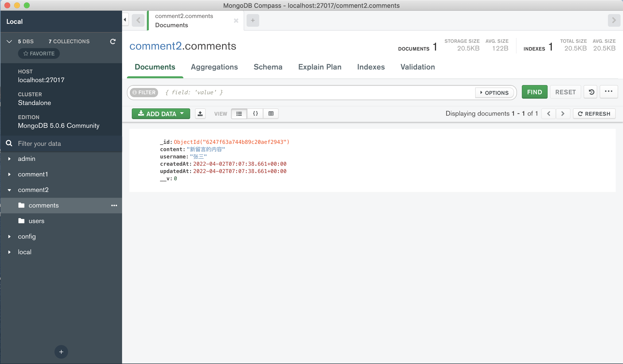Open the query history icon

[x=591, y=92]
